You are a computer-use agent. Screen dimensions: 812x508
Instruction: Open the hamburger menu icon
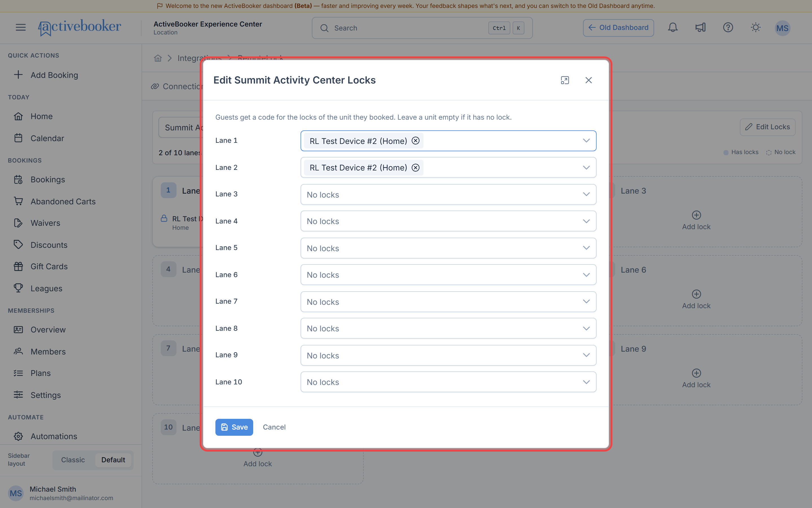(x=21, y=28)
